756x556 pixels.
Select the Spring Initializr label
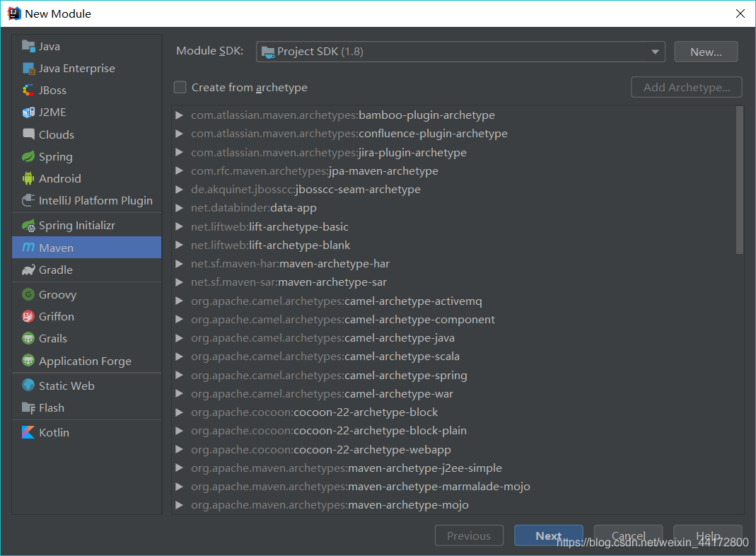(x=77, y=225)
